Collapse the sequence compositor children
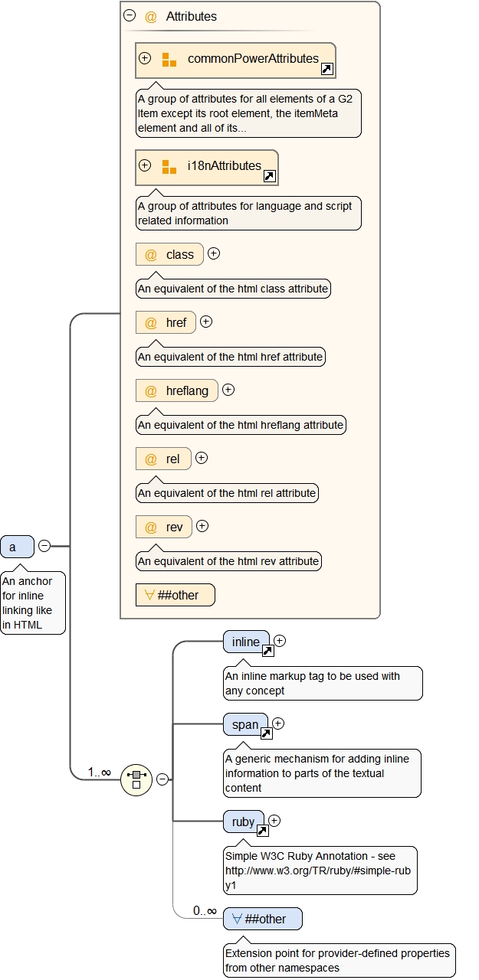This screenshot has width=479, height=980. (x=162, y=779)
